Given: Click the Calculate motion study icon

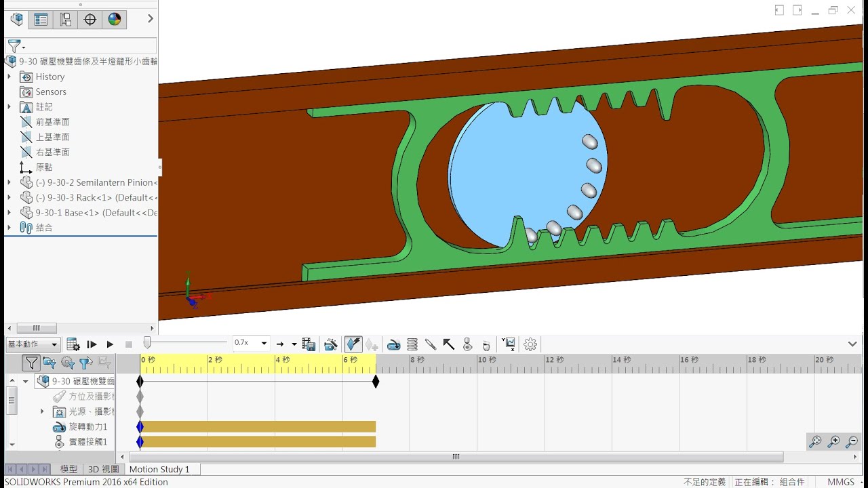Looking at the screenshot, I should [x=73, y=344].
